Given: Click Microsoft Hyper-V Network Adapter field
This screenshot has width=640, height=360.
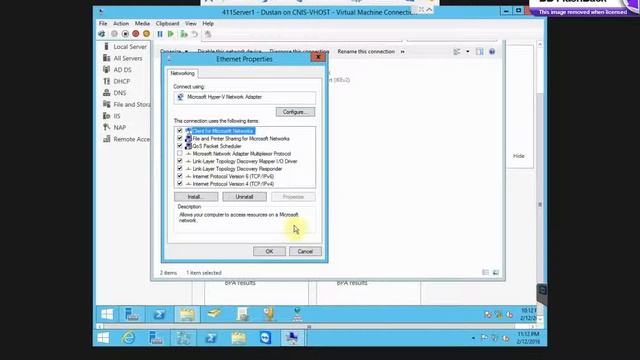Looking at the screenshot, I should click(x=244, y=97).
